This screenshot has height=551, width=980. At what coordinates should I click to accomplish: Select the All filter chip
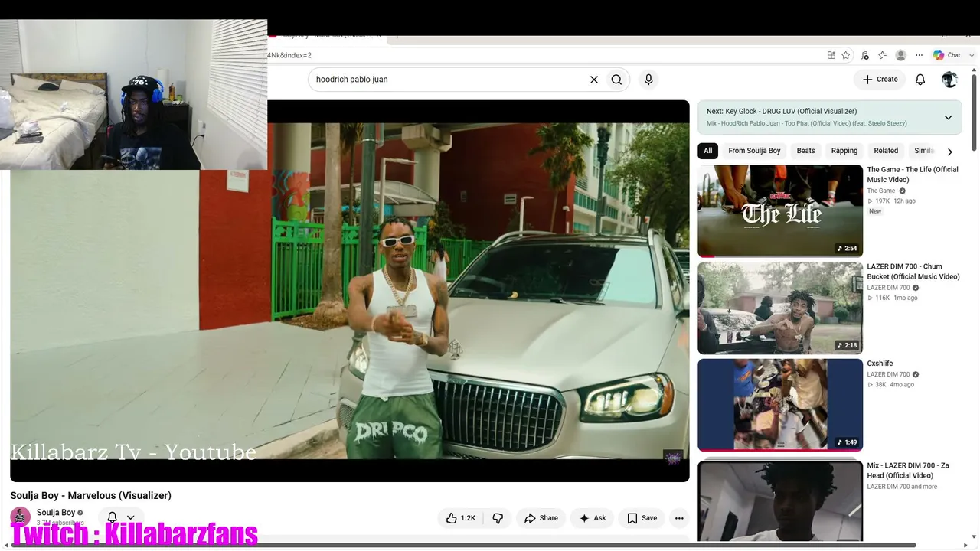[x=707, y=151]
